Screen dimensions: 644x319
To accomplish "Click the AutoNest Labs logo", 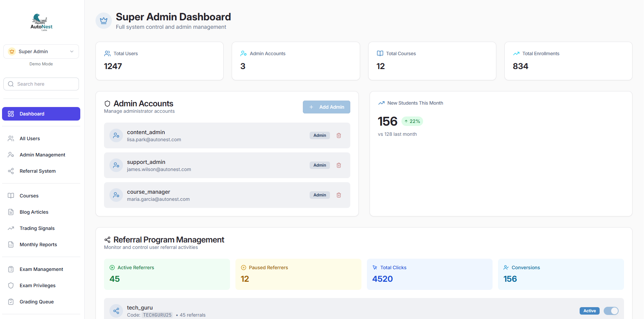I will pos(41,22).
